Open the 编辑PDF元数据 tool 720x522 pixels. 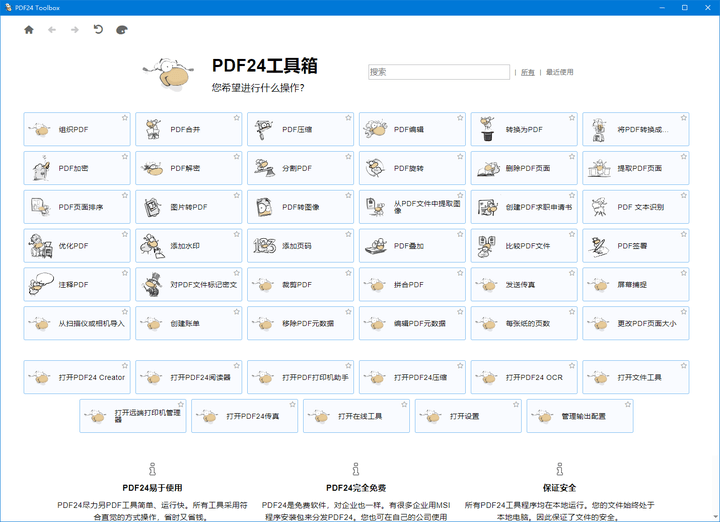[412, 323]
